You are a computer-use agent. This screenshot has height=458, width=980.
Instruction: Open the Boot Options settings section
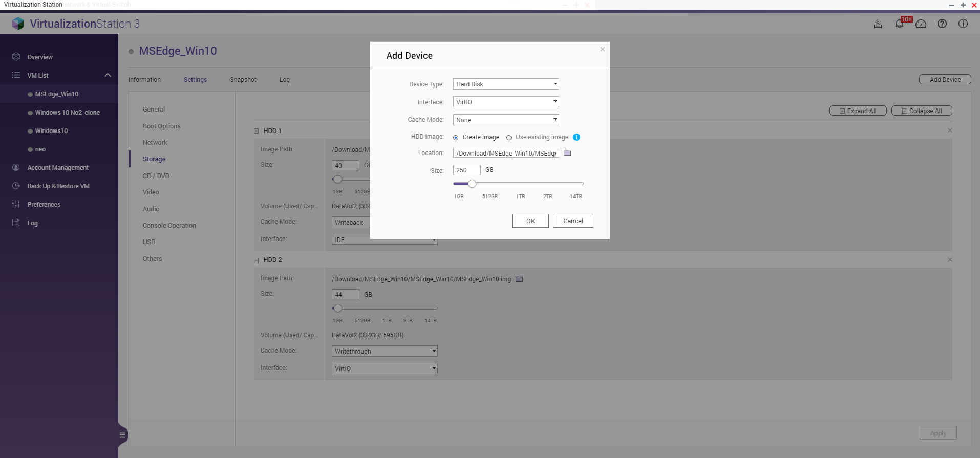click(162, 126)
